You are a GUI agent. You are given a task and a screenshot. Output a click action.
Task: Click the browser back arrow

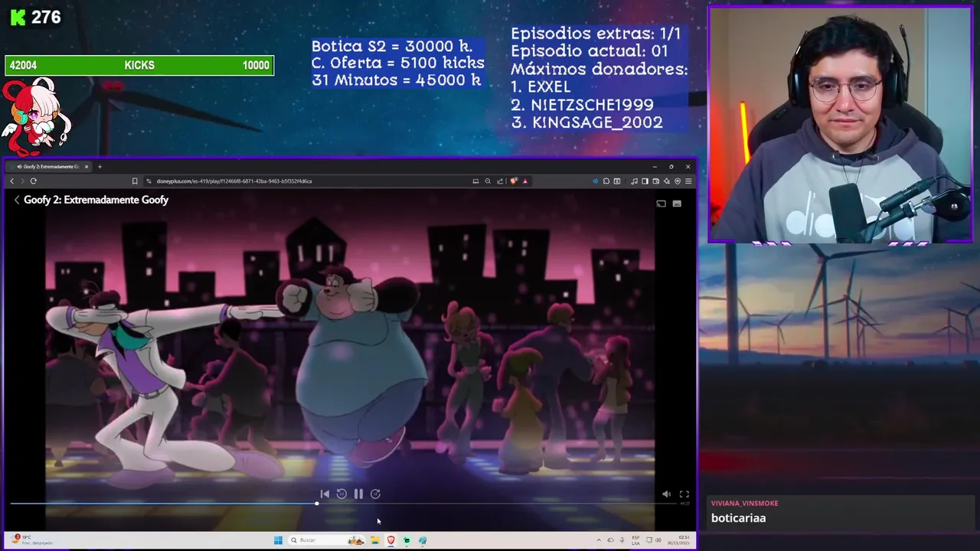click(x=11, y=181)
